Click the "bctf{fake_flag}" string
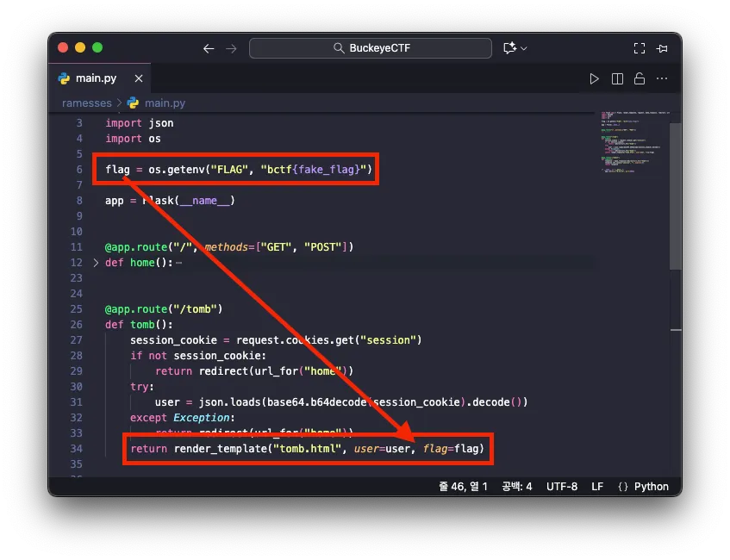Screen dimensions: 730x560 (314, 170)
